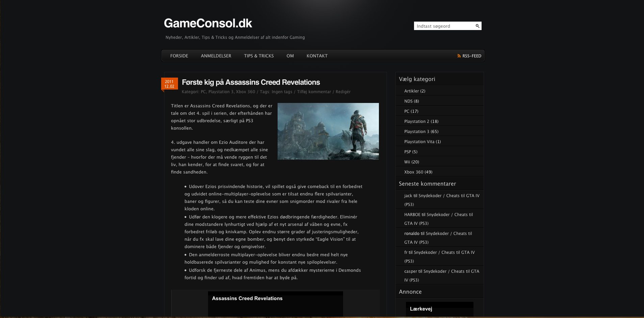Open article title 'Første kig på Assassins Creed Revelations'
644x318 pixels.
coord(251,82)
